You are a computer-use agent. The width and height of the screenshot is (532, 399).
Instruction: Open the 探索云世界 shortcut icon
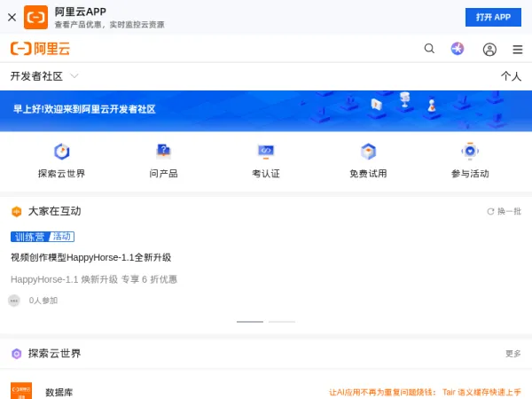[62, 152]
